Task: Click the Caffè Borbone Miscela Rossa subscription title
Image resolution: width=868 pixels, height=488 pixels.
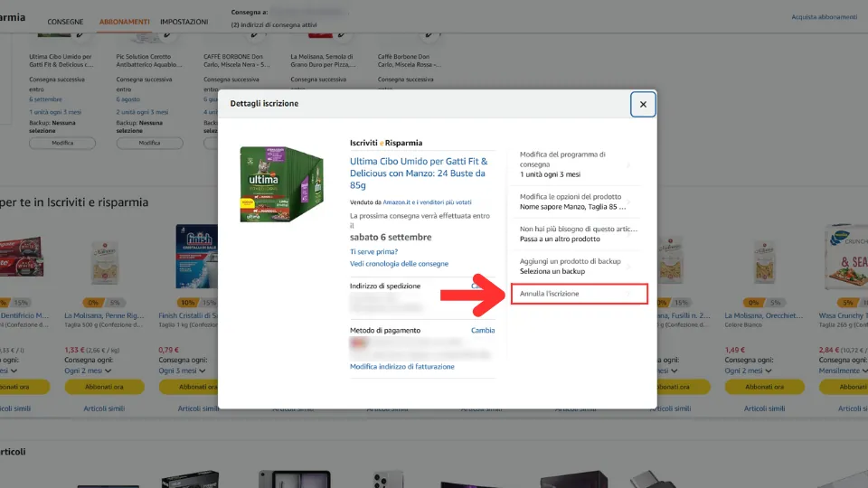Action: (x=410, y=61)
